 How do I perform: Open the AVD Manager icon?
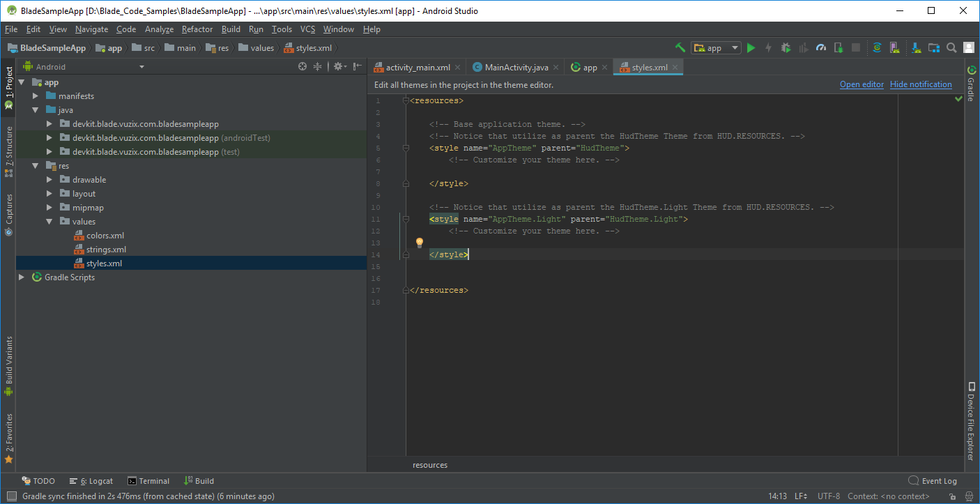[x=894, y=47]
